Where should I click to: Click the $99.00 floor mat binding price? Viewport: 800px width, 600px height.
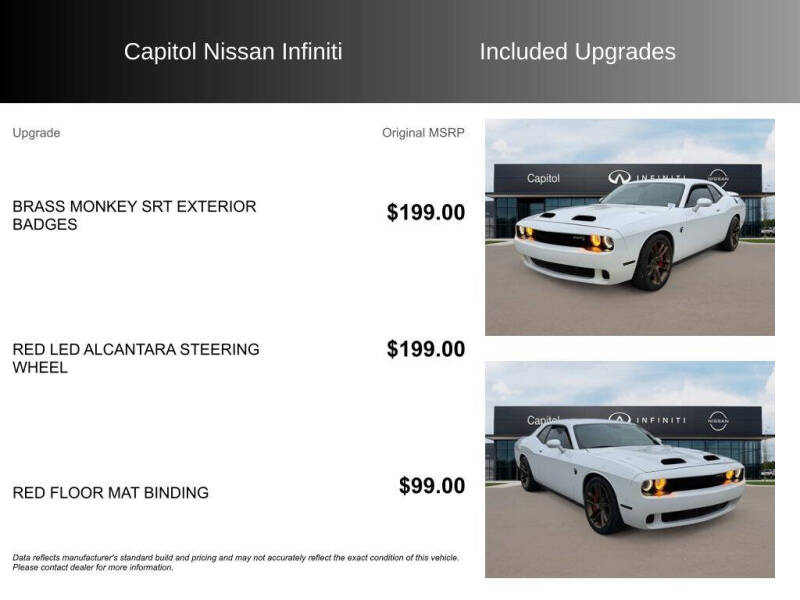431,486
